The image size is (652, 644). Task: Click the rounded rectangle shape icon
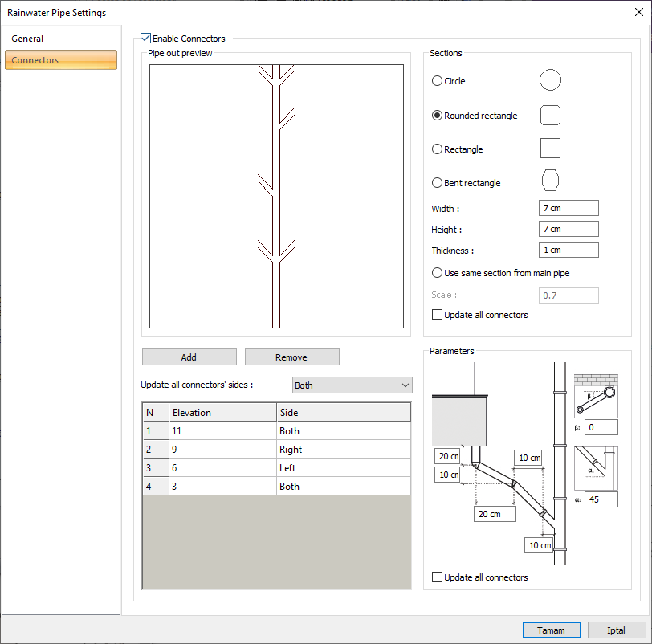[550, 115]
